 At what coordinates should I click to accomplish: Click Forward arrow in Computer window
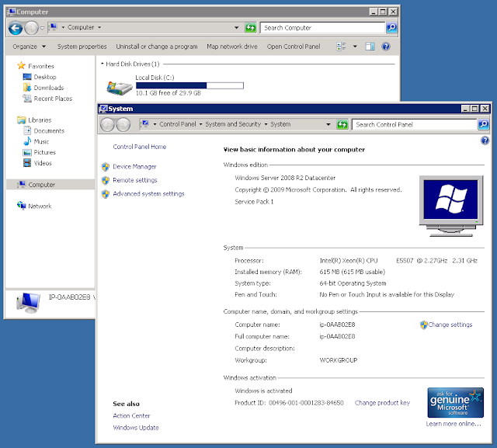tap(31, 28)
